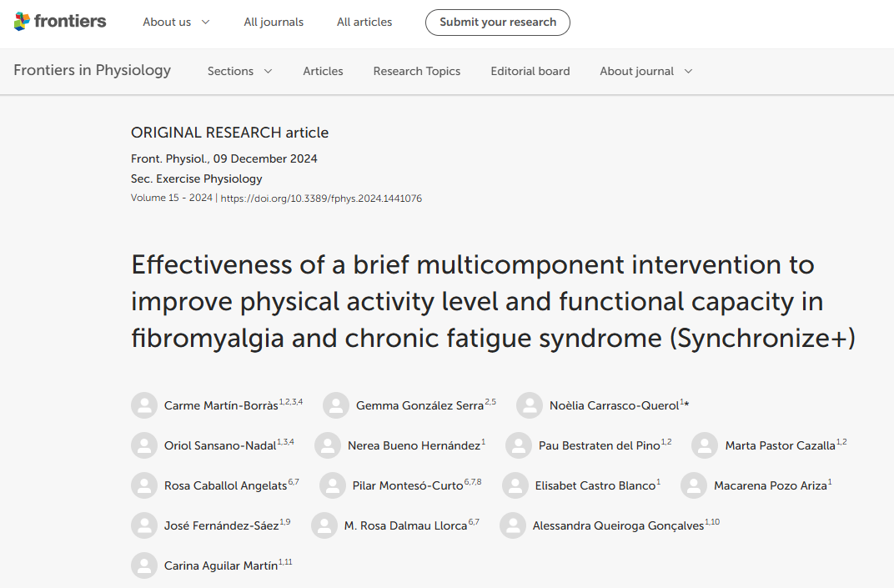Open the About us menu

point(176,23)
